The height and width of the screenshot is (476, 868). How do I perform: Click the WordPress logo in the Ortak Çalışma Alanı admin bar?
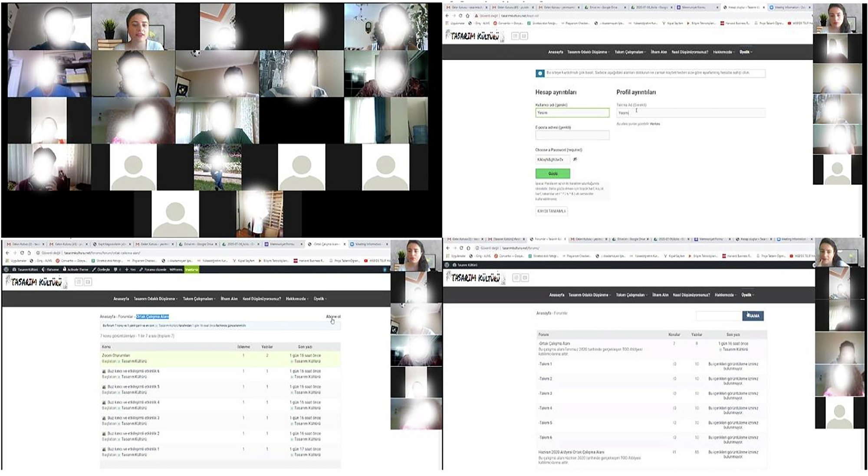[x=7, y=270]
